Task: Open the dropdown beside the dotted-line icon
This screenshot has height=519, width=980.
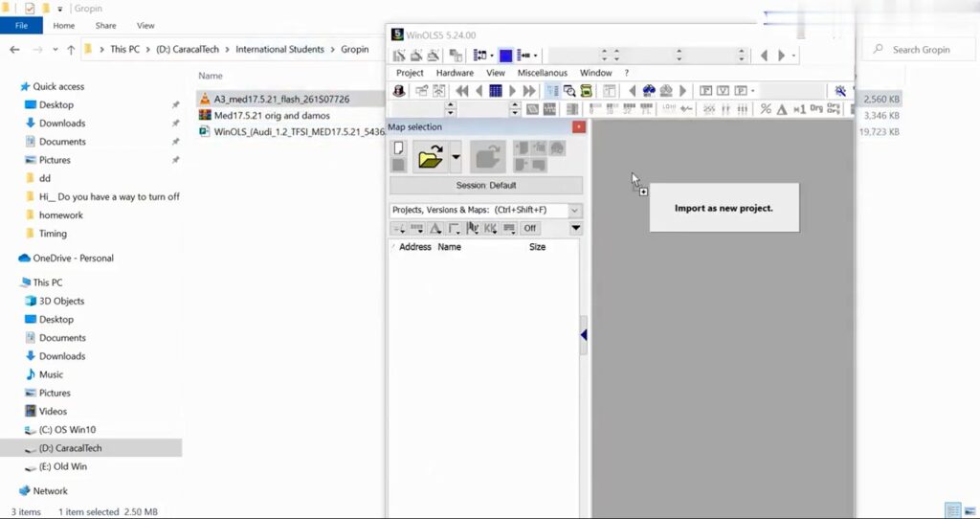Action: click(535, 56)
